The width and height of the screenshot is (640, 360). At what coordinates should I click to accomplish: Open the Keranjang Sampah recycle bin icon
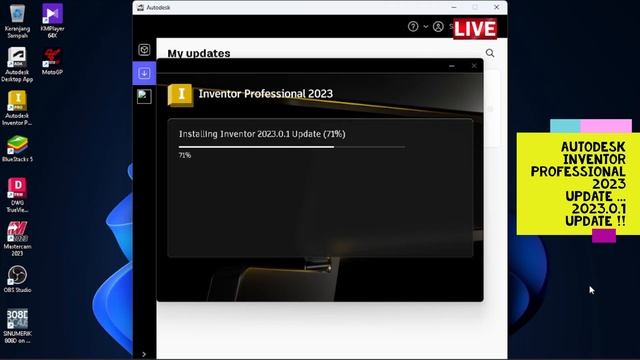17,21
